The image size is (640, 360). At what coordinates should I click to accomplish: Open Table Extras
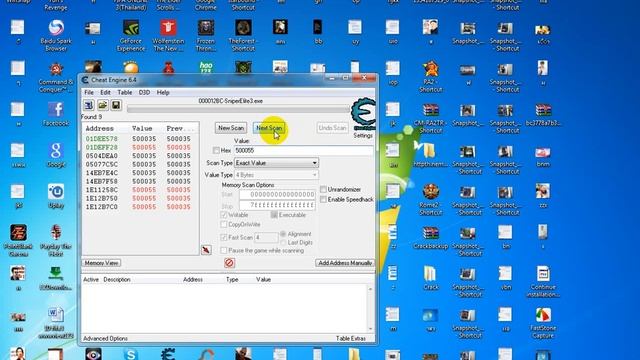click(x=351, y=338)
